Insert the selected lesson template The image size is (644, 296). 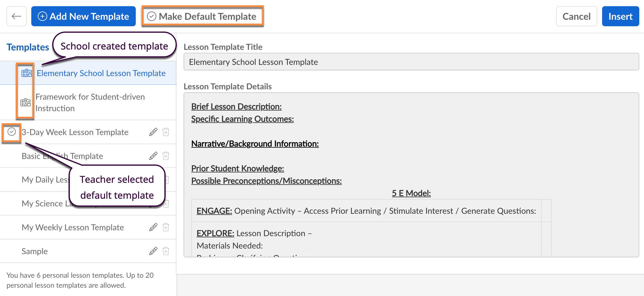pyautogui.click(x=620, y=17)
